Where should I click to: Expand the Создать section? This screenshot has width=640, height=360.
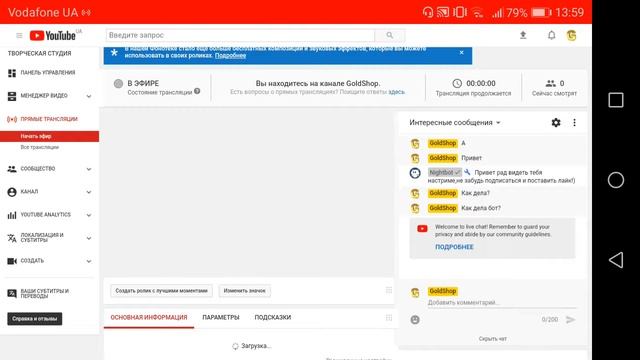tap(89, 261)
